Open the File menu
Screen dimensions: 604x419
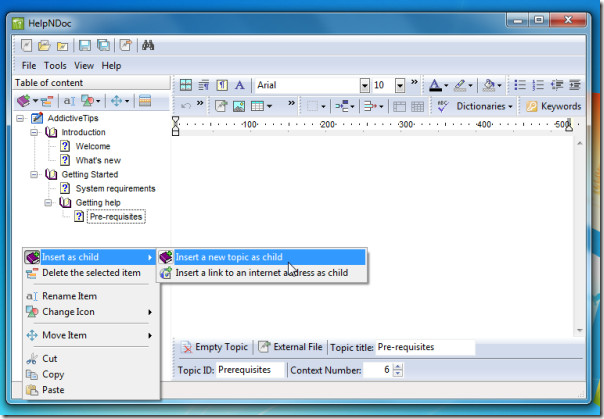click(29, 66)
